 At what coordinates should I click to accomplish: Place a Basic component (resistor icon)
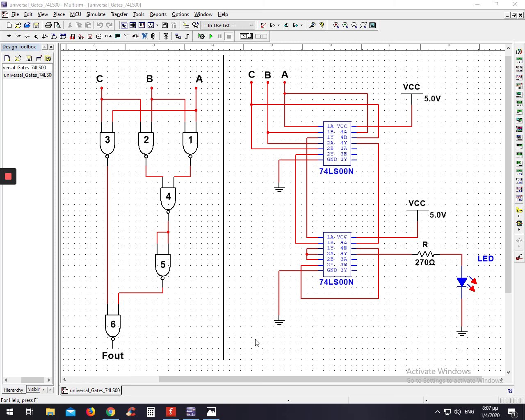pos(18,37)
